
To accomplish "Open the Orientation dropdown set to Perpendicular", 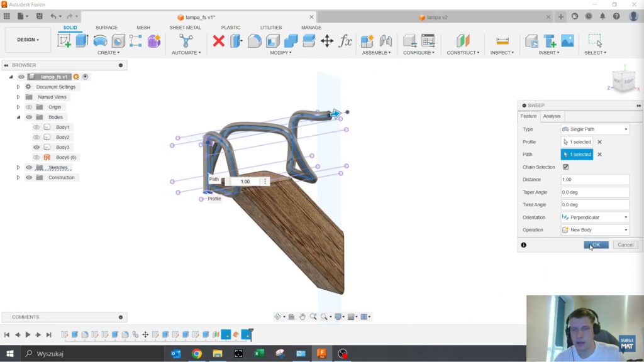I will click(594, 217).
